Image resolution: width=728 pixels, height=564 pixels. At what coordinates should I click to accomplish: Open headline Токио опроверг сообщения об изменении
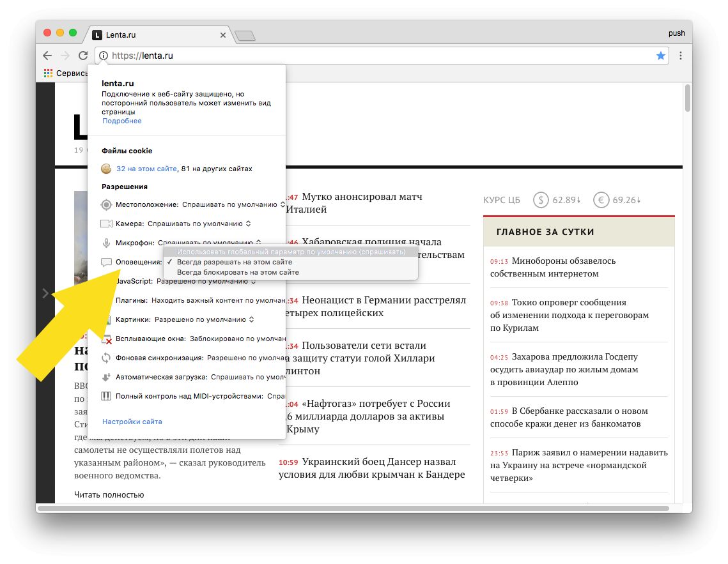pyautogui.click(x=569, y=315)
